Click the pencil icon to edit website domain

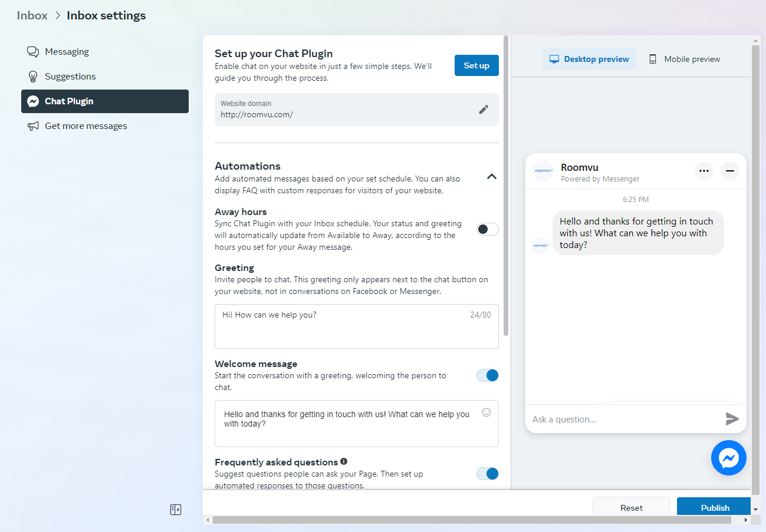pyautogui.click(x=484, y=109)
